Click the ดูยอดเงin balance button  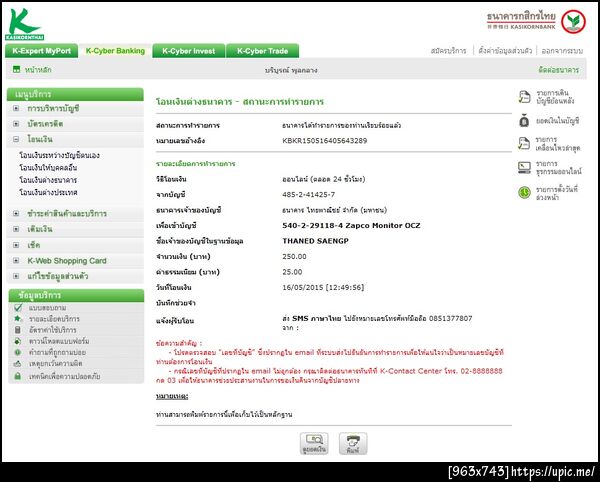pyautogui.click(x=314, y=443)
